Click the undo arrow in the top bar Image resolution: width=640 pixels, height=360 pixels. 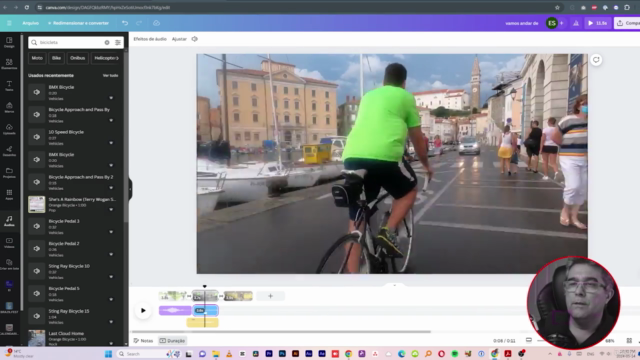point(125,23)
